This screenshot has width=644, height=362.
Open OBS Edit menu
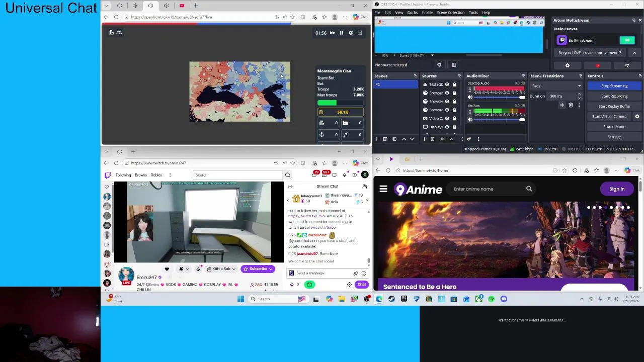click(x=387, y=13)
